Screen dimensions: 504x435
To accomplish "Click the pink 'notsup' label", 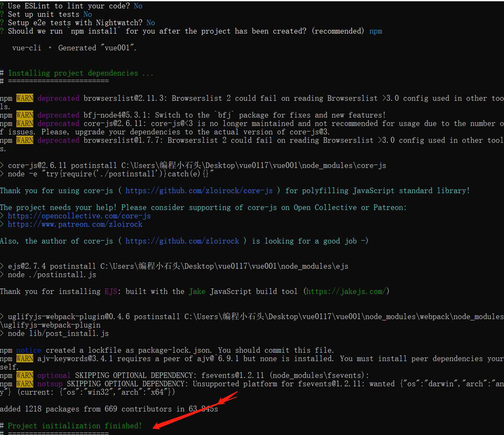I will pyautogui.click(x=50, y=384).
